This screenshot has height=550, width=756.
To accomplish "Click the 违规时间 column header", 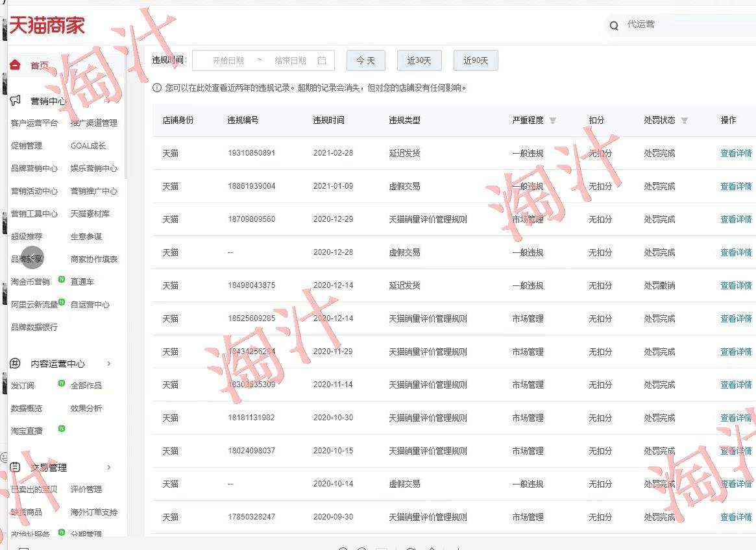I will [x=329, y=121].
